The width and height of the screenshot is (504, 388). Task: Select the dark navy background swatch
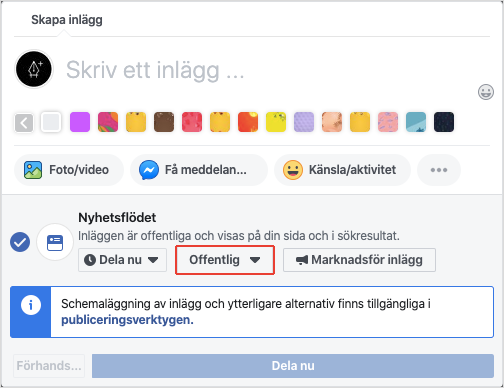(x=444, y=122)
